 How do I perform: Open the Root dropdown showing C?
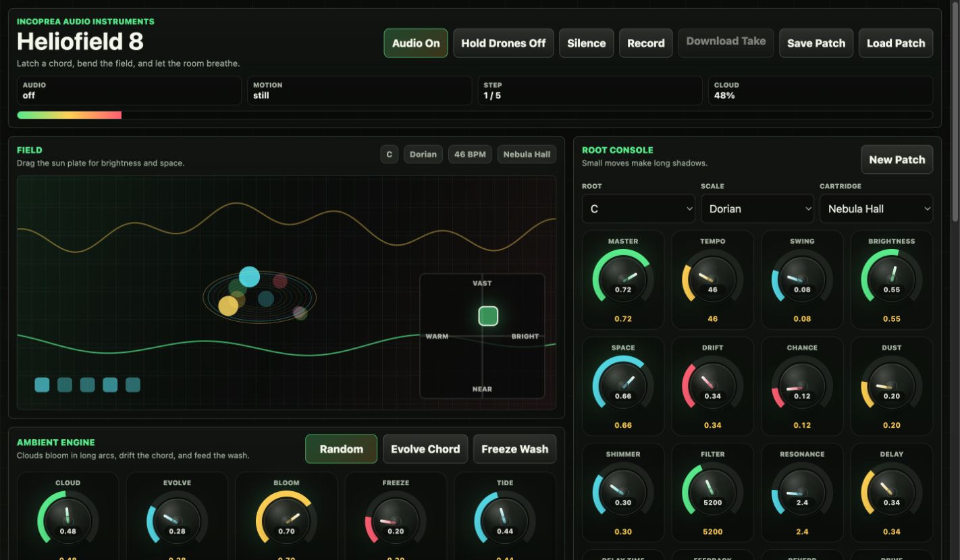pyautogui.click(x=639, y=208)
